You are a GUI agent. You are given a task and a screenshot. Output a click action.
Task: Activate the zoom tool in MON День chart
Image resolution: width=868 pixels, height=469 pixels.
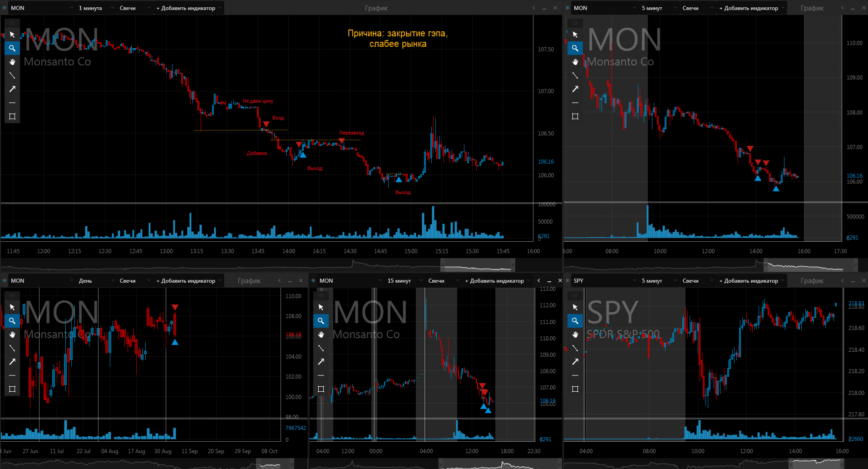pyautogui.click(x=12, y=321)
